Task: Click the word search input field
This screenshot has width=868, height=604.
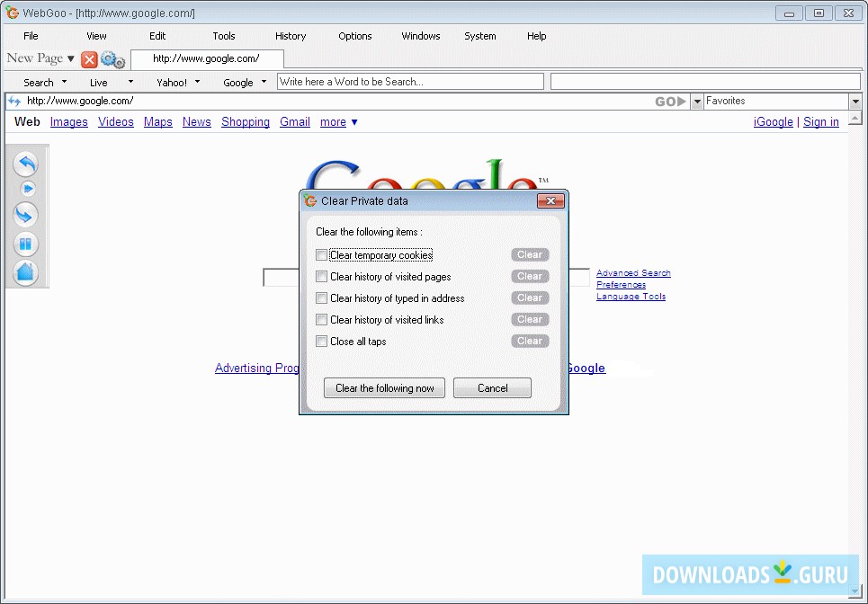Action: pyautogui.click(x=410, y=82)
